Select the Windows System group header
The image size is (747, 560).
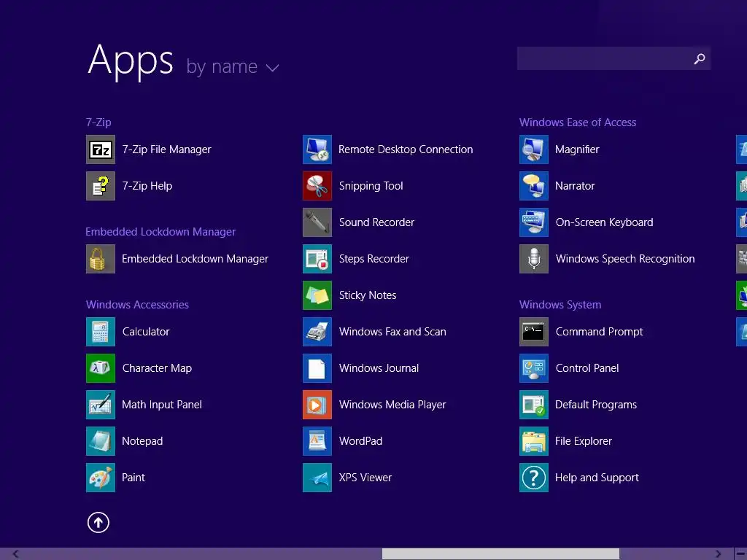560,304
